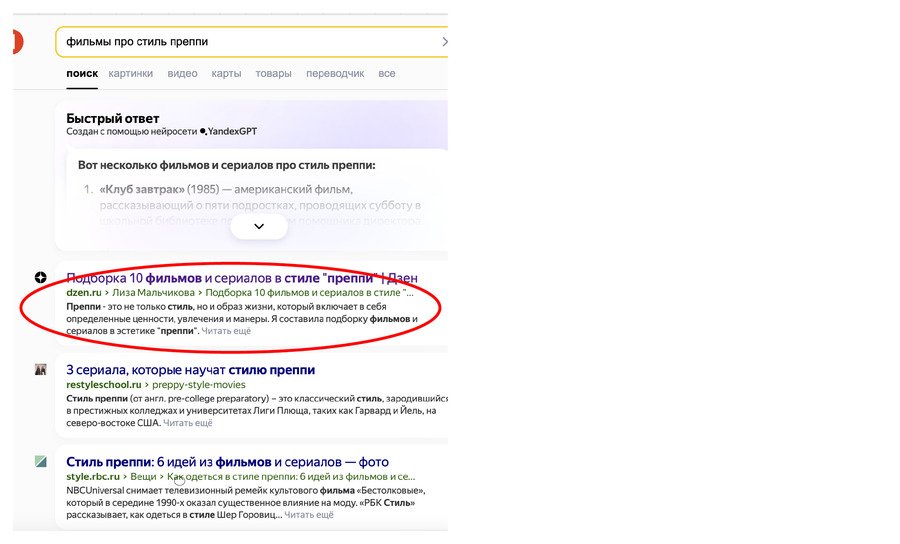Open «Стиль преппи: 6 идей из фильмов» result
Viewport: 900px width, 544px height.
pos(227,462)
